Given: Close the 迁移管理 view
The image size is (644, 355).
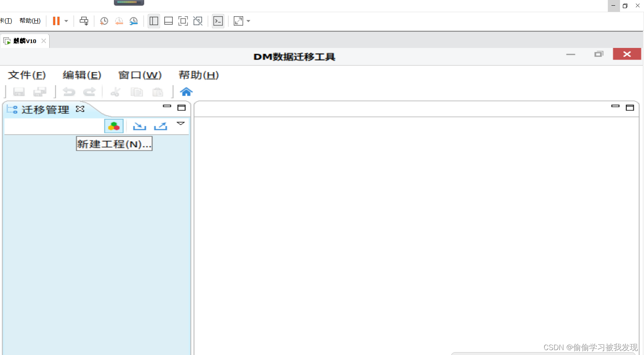Looking at the screenshot, I should pos(80,109).
